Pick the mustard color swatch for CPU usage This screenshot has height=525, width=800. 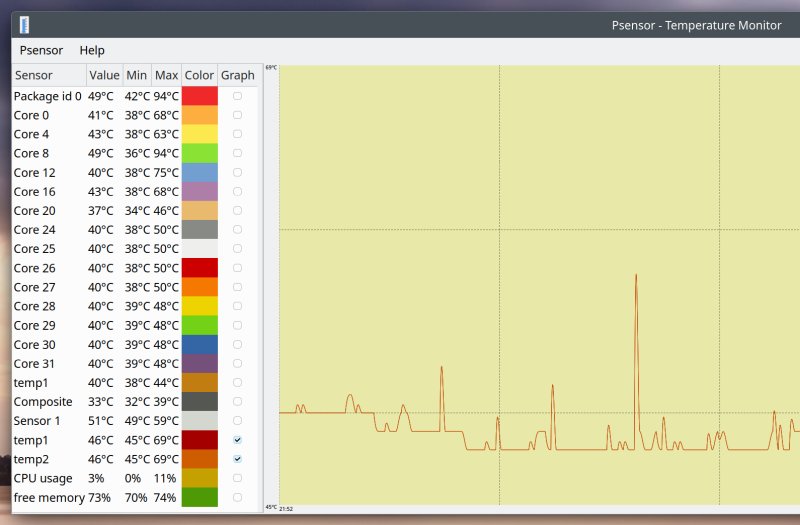pos(199,478)
